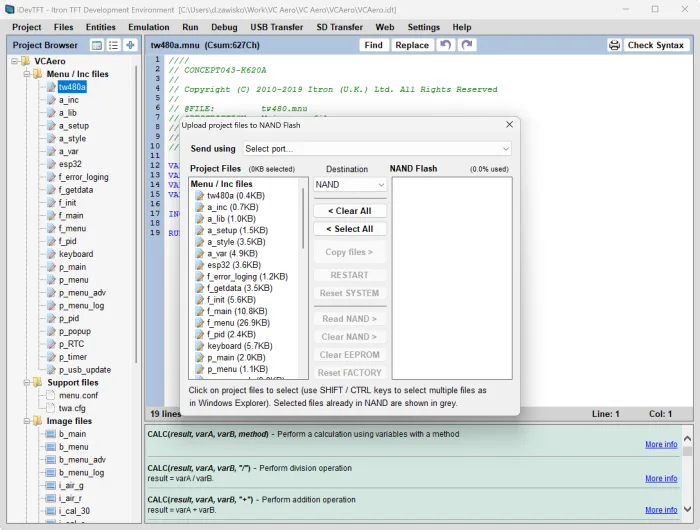Collapse the Menu / Inc files folder
Screen dimensions: 700x530
coord(27,74)
